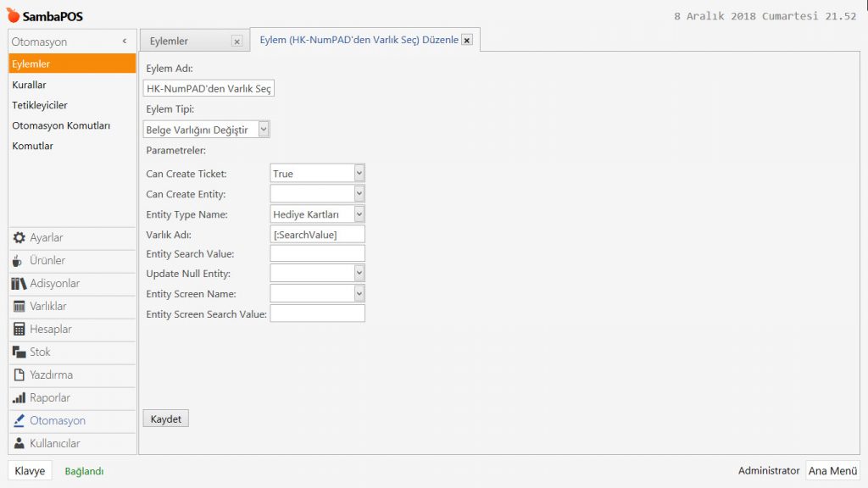
Task: Collapse the Otomasyon sidebar with the chevron
Action: tap(125, 42)
